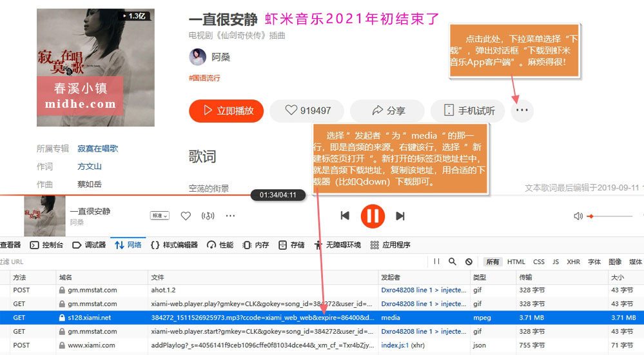644x355 pixels.
Task: Filter requests by 图像 images
Action: [x=615, y=261]
